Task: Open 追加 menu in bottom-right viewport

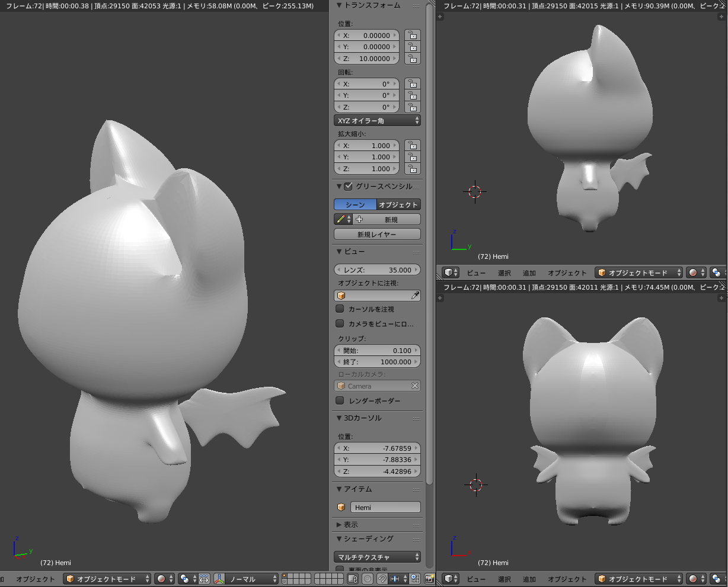Action: 529,579
